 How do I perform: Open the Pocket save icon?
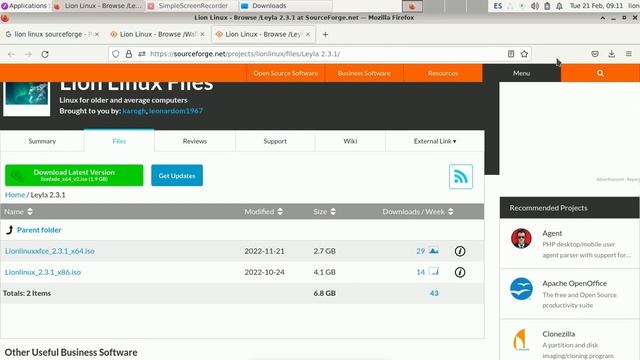[x=595, y=54]
